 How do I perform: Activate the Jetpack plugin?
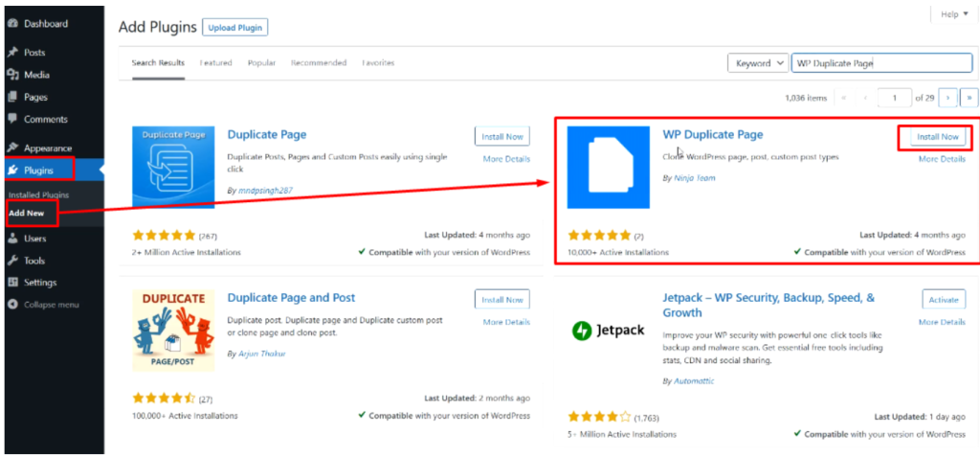(943, 300)
